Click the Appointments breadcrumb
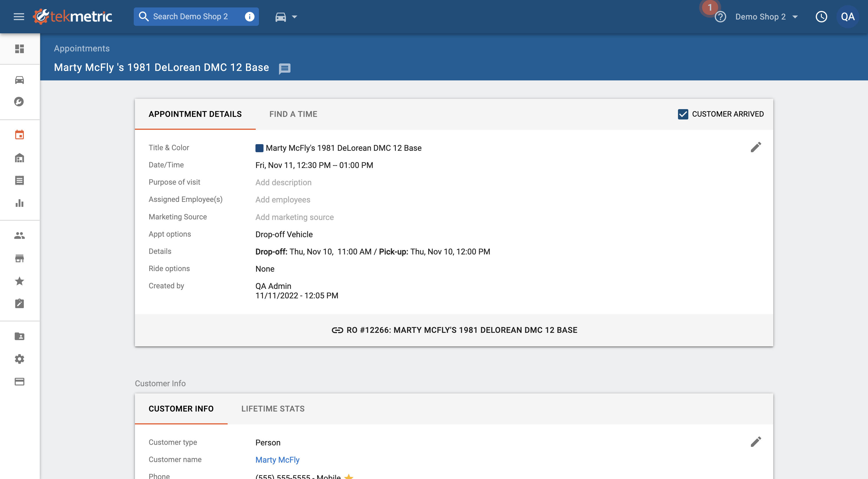Image resolution: width=868 pixels, height=479 pixels. point(82,49)
